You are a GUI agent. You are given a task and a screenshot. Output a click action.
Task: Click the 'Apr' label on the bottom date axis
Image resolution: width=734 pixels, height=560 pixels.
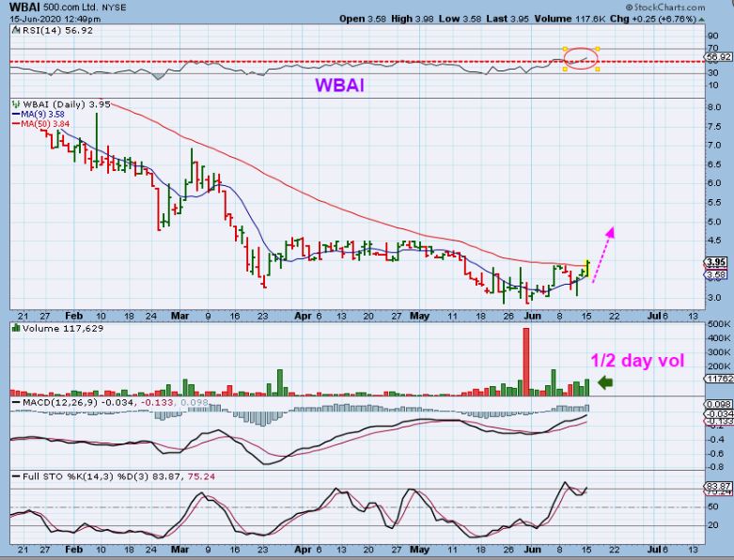304,550
